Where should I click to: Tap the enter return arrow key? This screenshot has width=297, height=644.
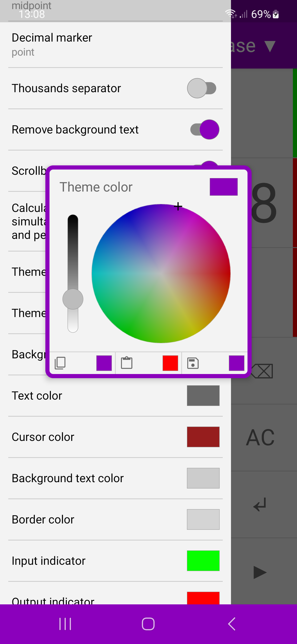coord(260,504)
